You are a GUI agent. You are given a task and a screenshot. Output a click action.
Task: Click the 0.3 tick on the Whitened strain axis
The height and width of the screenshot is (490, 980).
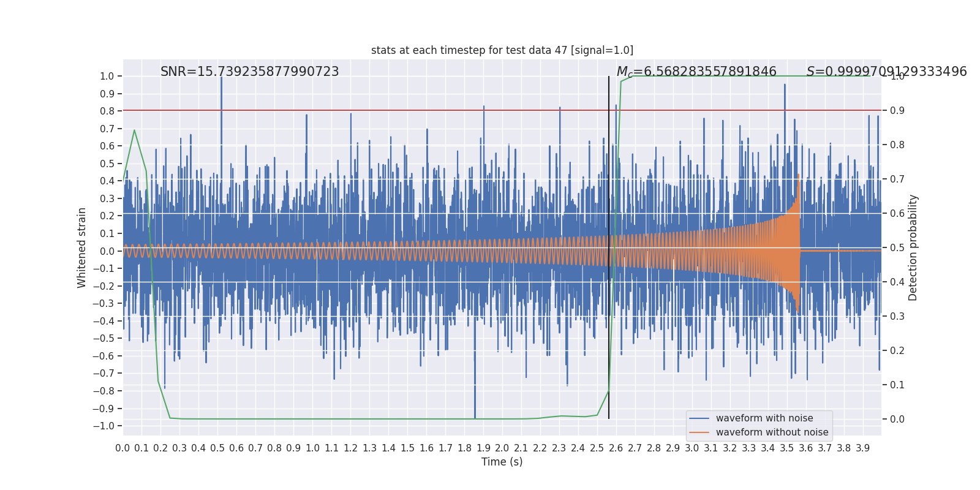pos(107,199)
